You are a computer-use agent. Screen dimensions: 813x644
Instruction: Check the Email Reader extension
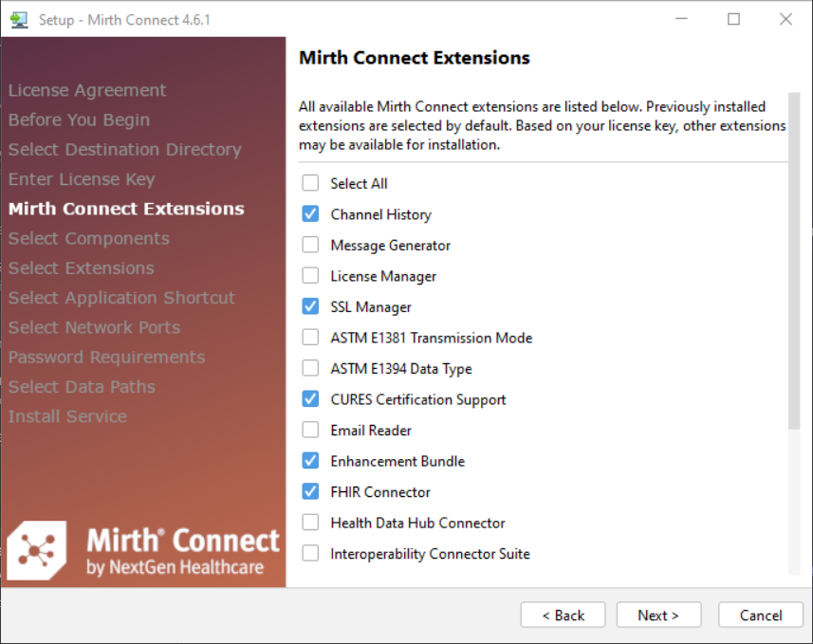pyautogui.click(x=310, y=431)
